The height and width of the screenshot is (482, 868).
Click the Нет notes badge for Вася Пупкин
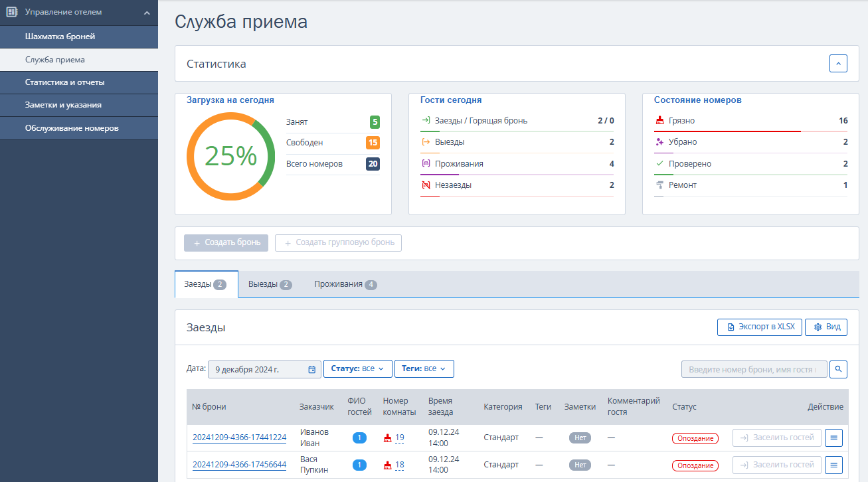click(x=580, y=465)
